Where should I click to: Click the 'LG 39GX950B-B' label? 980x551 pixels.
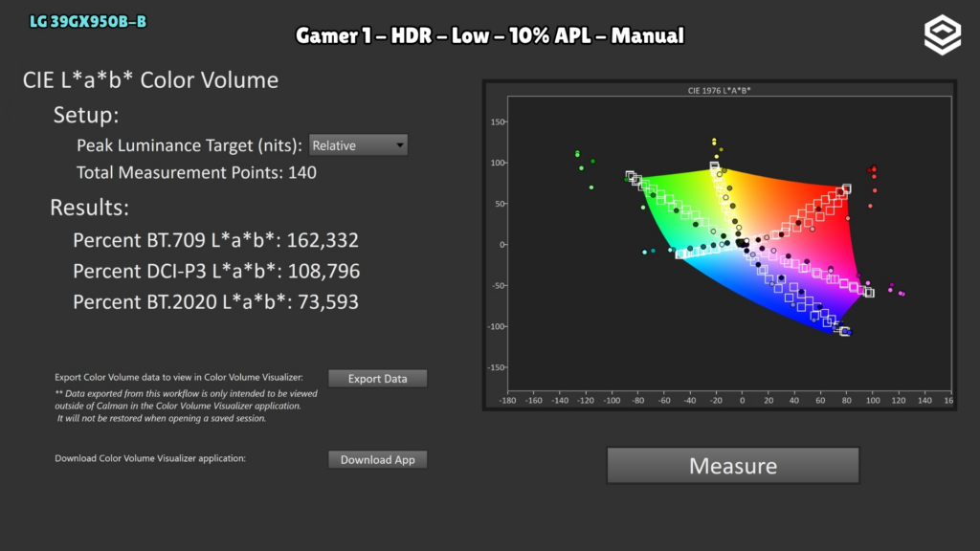pos(88,22)
